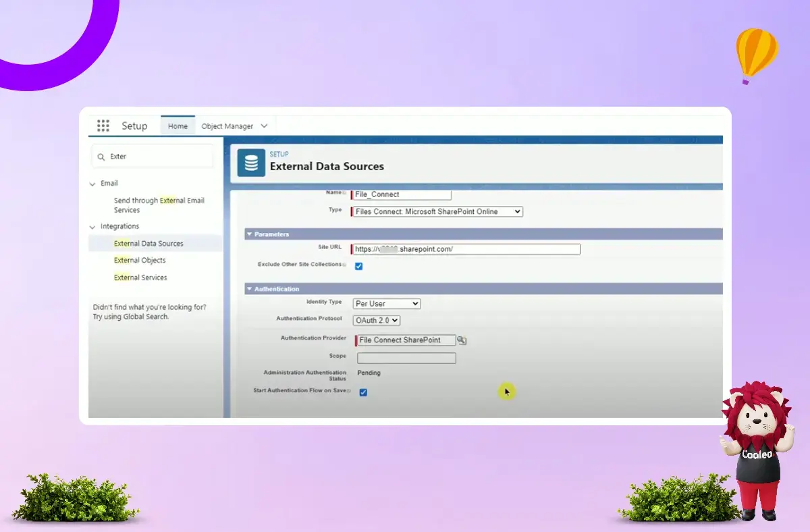Open External Services in sidebar
Screen dimensions: 810x532
click(x=140, y=277)
